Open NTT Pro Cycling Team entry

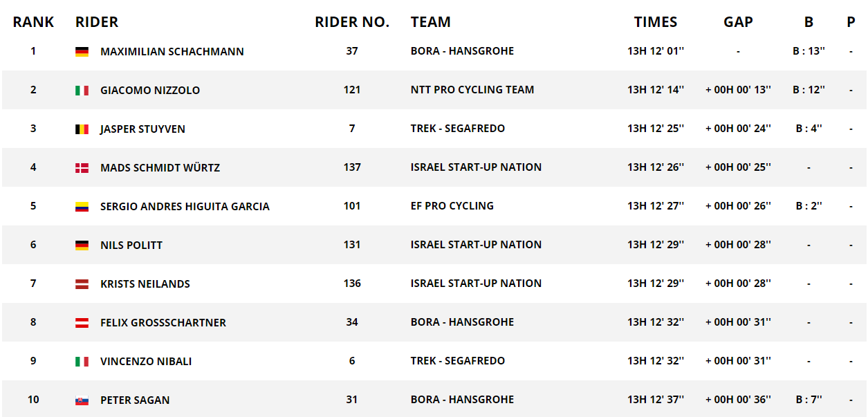[x=472, y=89]
